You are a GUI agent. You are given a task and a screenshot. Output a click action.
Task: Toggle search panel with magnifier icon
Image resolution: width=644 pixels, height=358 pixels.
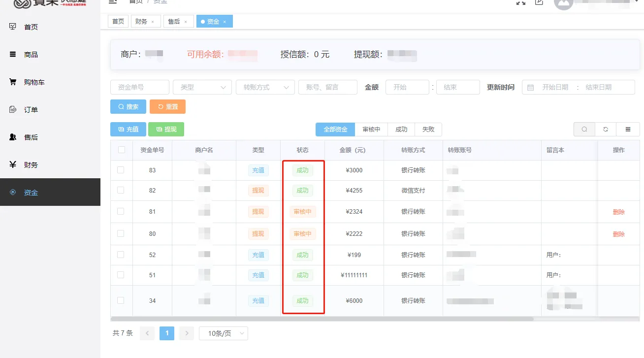(584, 129)
